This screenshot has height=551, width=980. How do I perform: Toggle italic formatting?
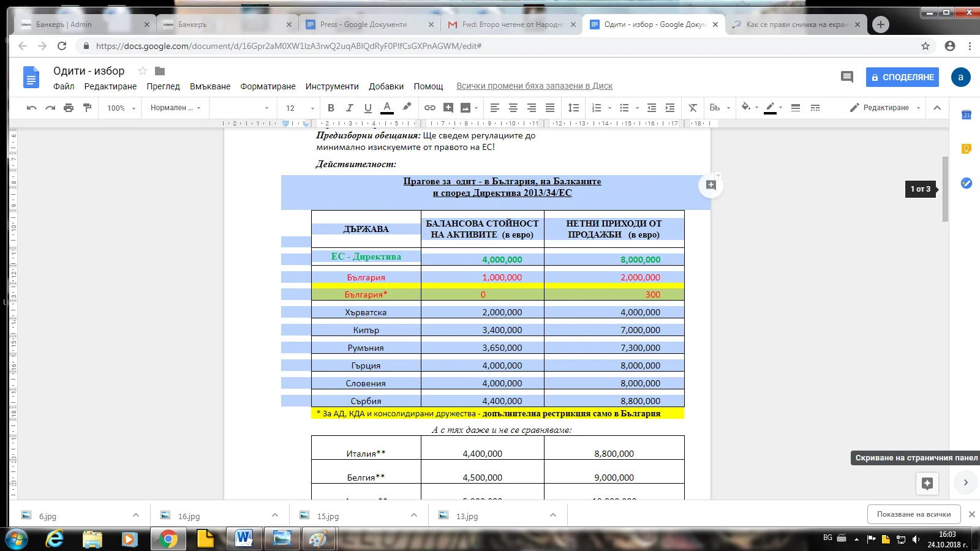pyautogui.click(x=349, y=108)
